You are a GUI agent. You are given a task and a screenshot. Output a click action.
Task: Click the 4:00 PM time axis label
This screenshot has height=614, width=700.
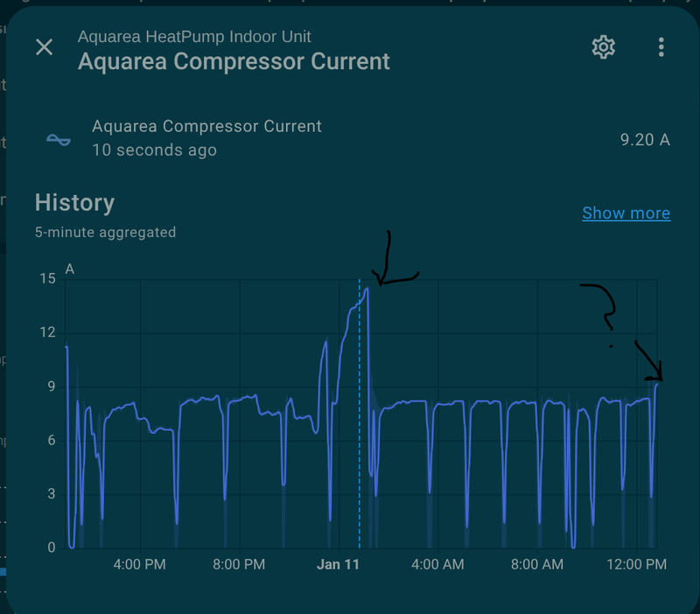(x=140, y=565)
